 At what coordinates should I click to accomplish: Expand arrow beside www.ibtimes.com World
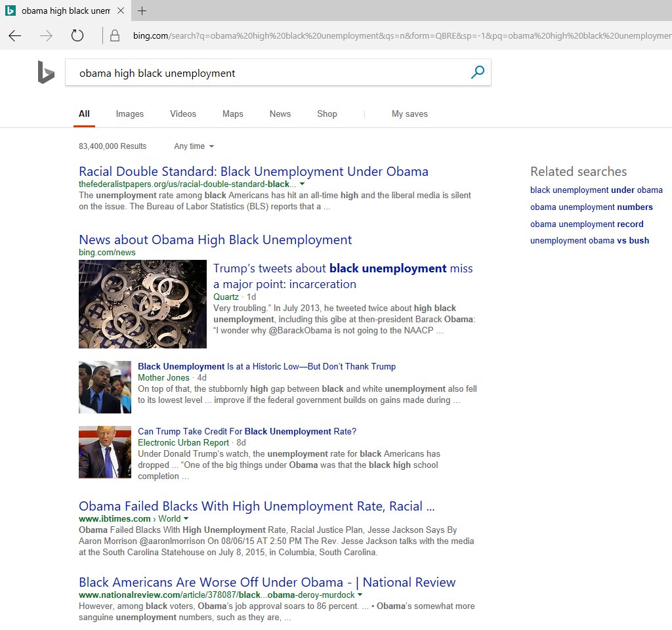click(x=186, y=518)
